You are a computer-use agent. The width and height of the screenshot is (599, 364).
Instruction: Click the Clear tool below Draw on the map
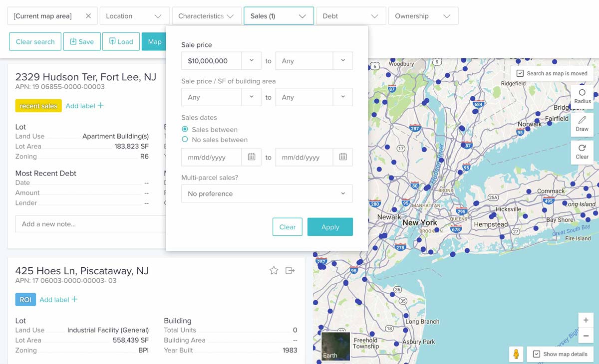click(x=582, y=151)
